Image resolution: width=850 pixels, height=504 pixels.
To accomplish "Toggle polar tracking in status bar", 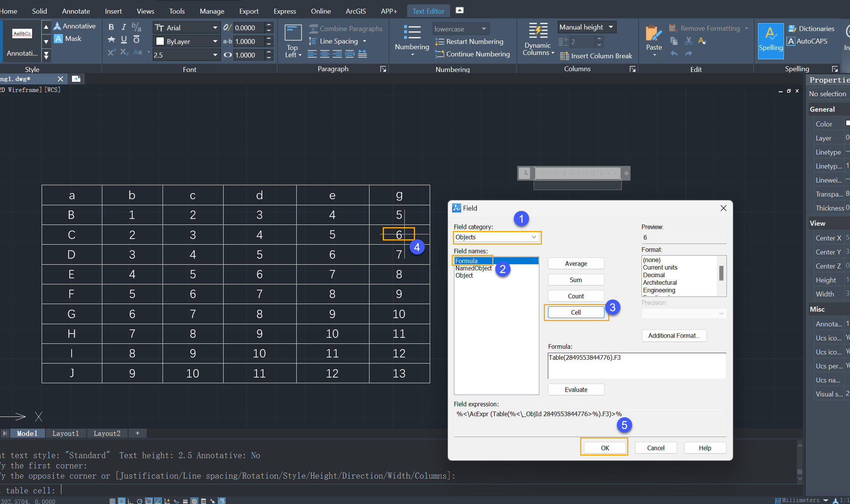I will [x=139, y=501].
